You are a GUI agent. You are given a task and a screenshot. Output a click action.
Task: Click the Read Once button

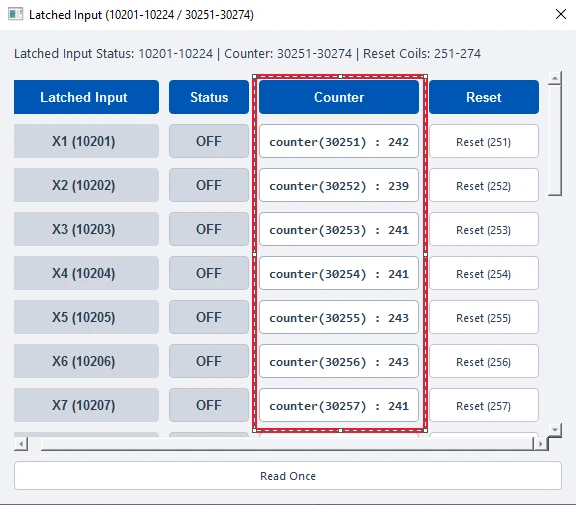click(288, 476)
